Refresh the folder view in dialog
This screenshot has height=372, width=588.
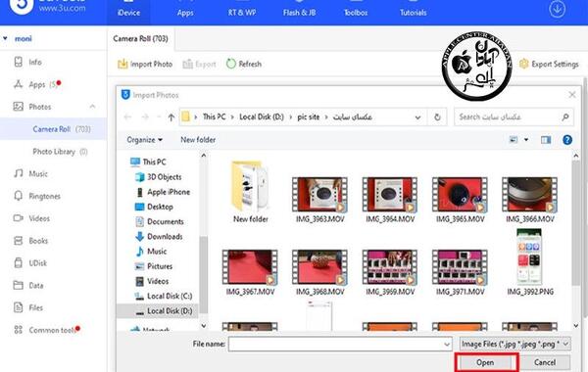(x=437, y=117)
